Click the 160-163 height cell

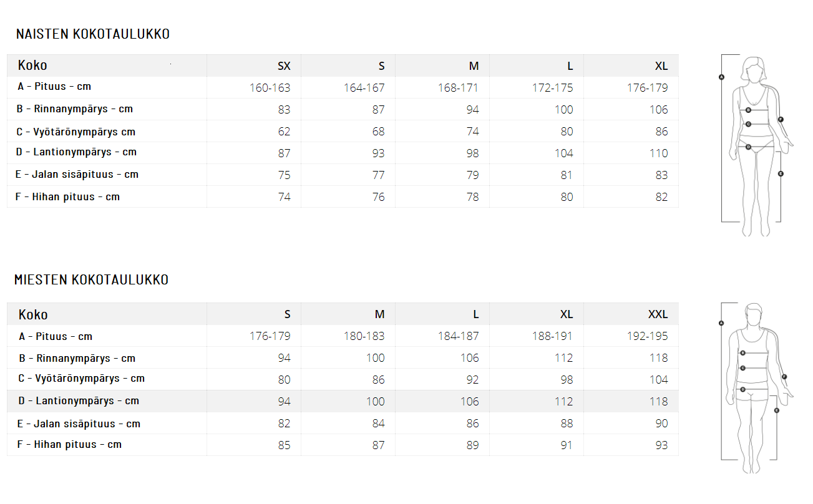click(270, 88)
